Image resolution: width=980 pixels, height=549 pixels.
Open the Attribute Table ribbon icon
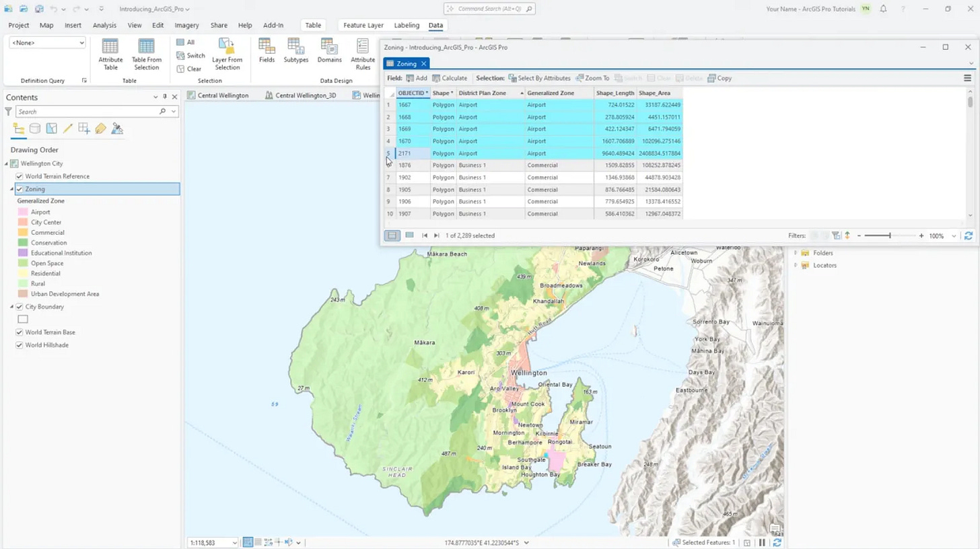tap(110, 53)
